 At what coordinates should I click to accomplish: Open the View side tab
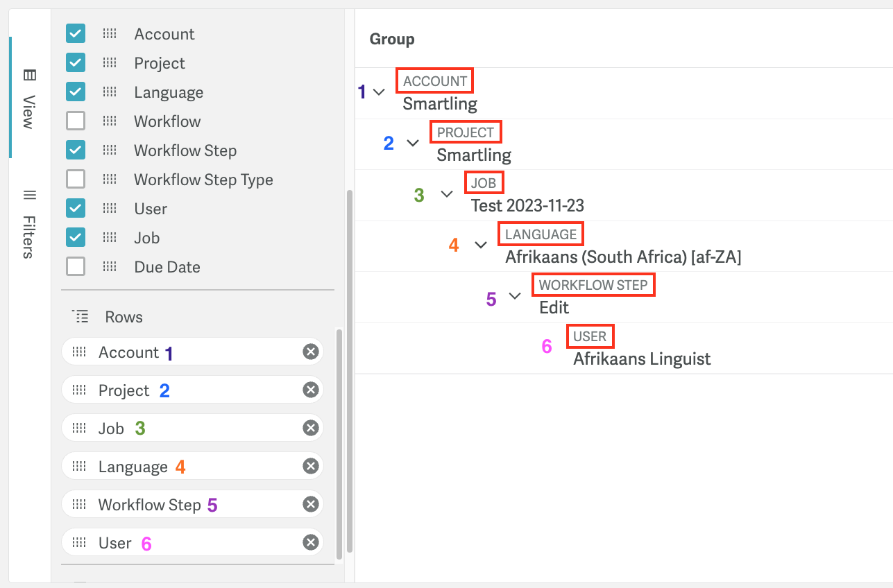point(28,97)
